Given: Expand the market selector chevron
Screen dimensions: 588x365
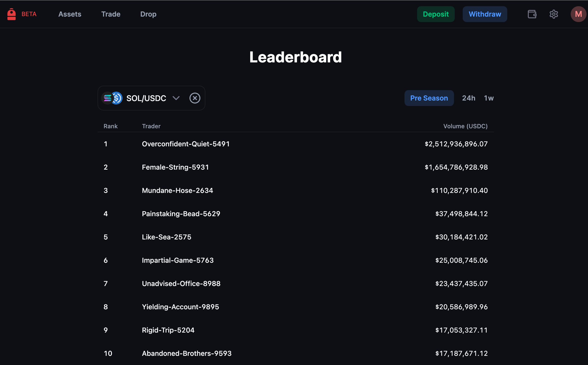Looking at the screenshot, I should (176, 98).
